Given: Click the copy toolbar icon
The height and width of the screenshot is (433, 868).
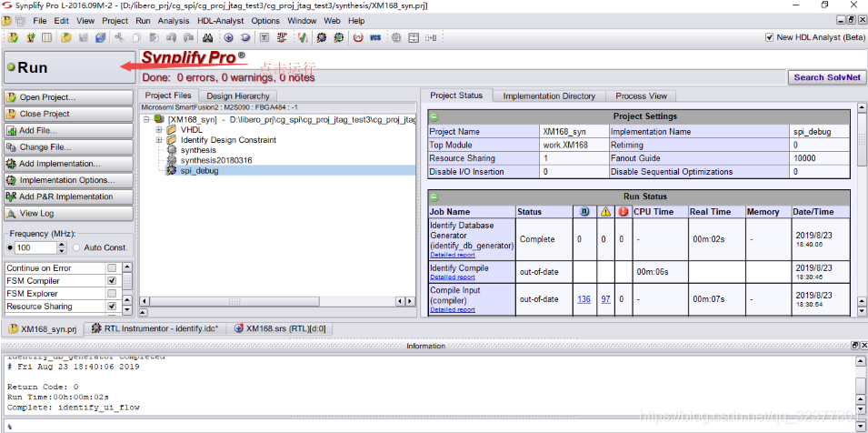Looking at the screenshot, I should 136,37.
